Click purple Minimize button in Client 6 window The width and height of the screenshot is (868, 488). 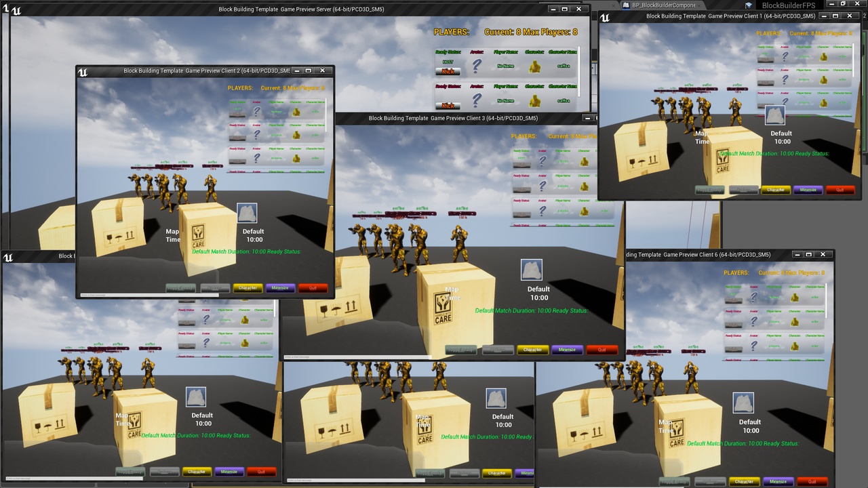pos(778,482)
